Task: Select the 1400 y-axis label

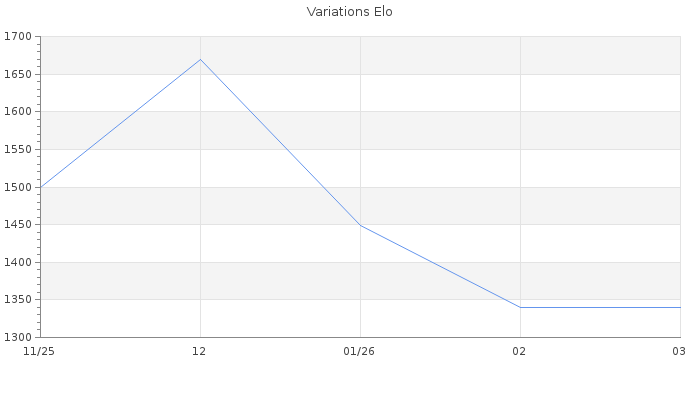Action: (x=19, y=262)
